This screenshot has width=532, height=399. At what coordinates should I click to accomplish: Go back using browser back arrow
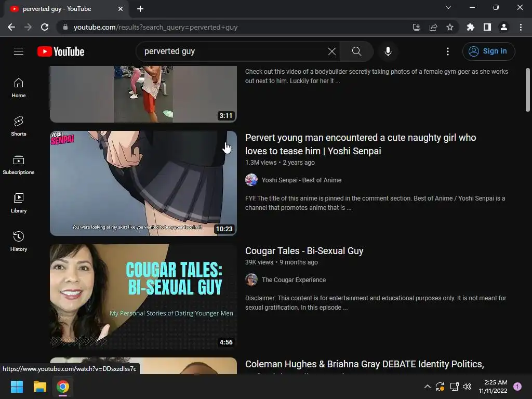[x=11, y=27]
